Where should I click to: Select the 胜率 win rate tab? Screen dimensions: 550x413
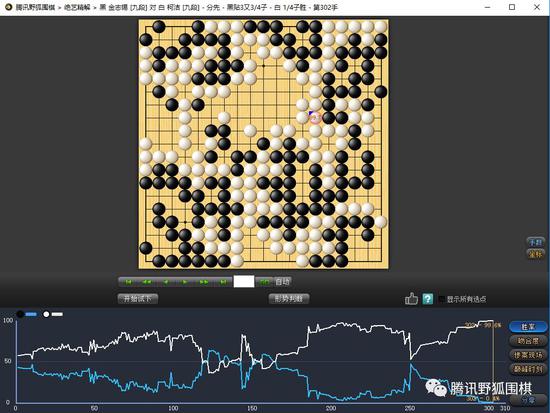528,327
